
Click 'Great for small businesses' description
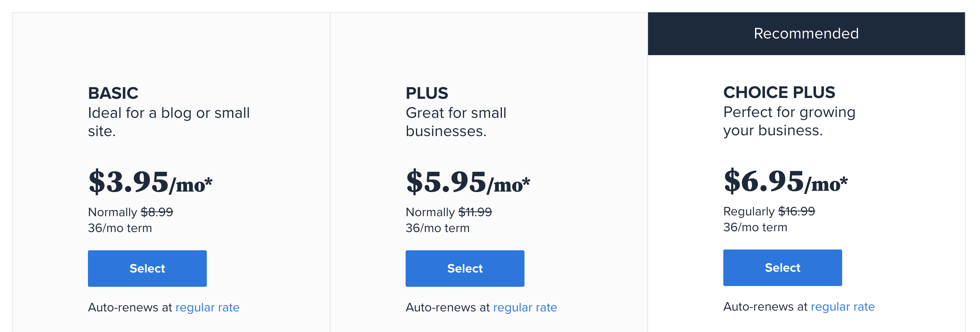(456, 122)
